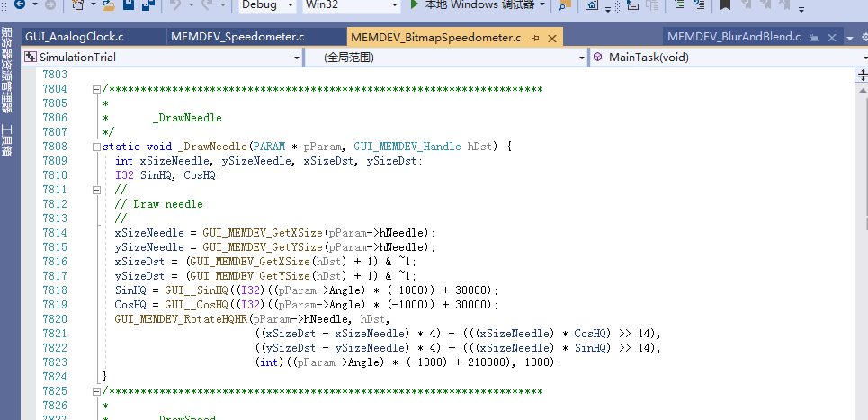Viewport: 868px width, 420px height.
Task: Click GUI_MEMDEV_RotateHQHR on line 7820
Action: (181, 319)
